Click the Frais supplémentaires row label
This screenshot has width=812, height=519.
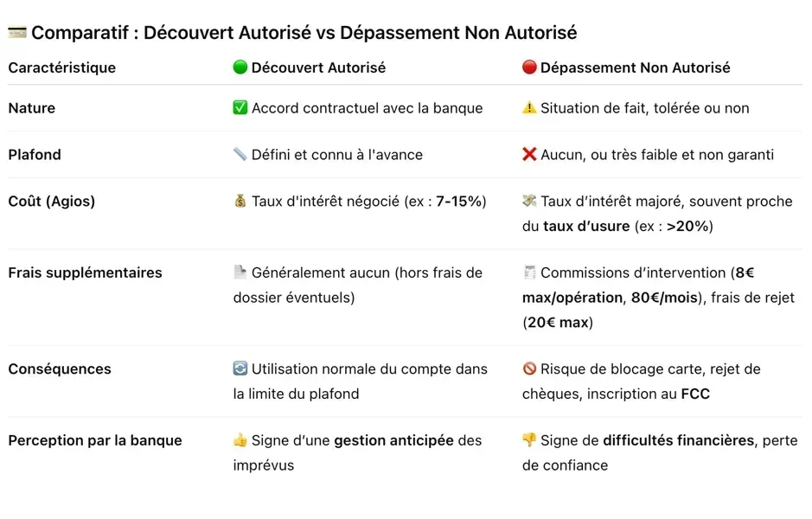(85, 272)
